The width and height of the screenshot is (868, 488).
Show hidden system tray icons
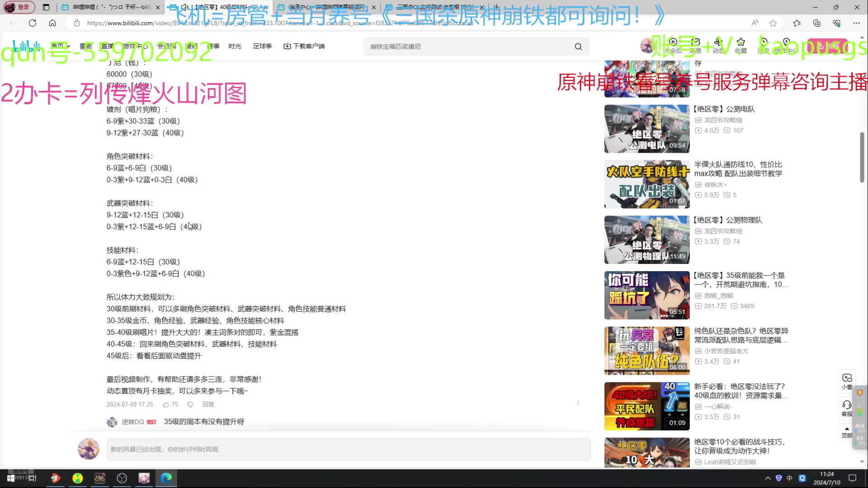768,478
